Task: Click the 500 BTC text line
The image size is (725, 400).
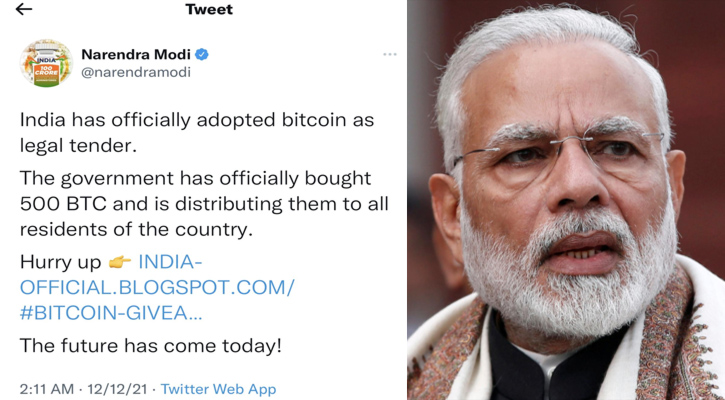Action: (x=204, y=204)
